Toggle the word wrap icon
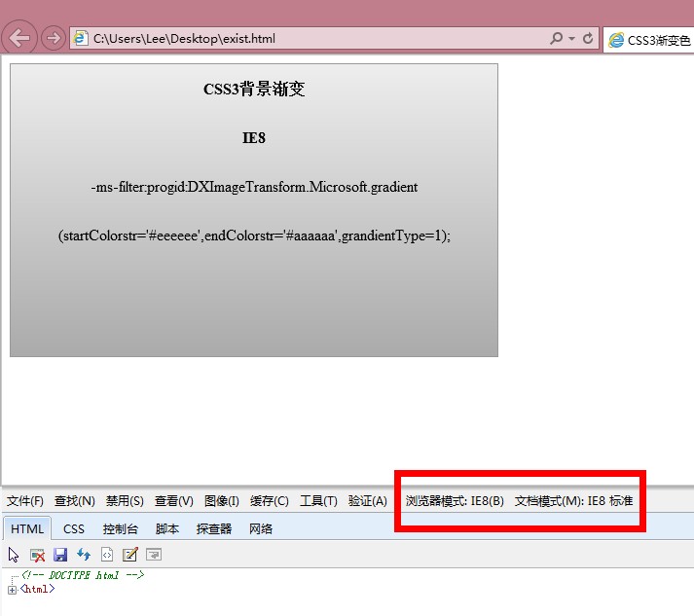The image size is (694, 616). pyautogui.click(x=154, y=555)
